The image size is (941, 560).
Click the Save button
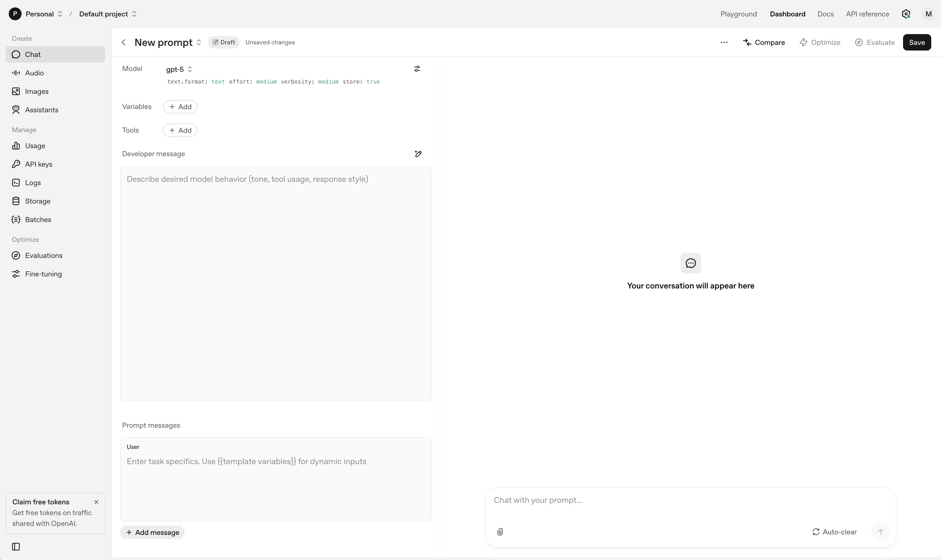pos(916,42)
